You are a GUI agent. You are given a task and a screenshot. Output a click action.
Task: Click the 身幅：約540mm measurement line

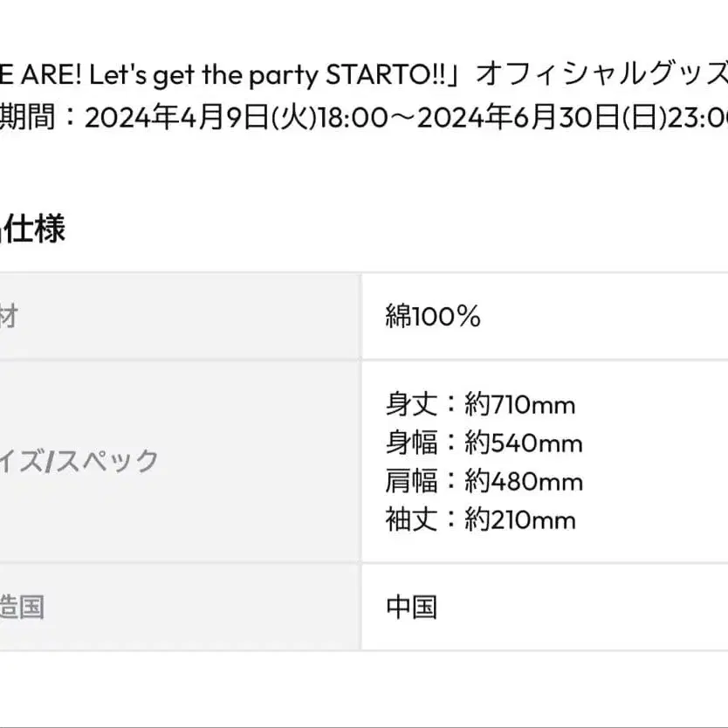pos(484,443)
